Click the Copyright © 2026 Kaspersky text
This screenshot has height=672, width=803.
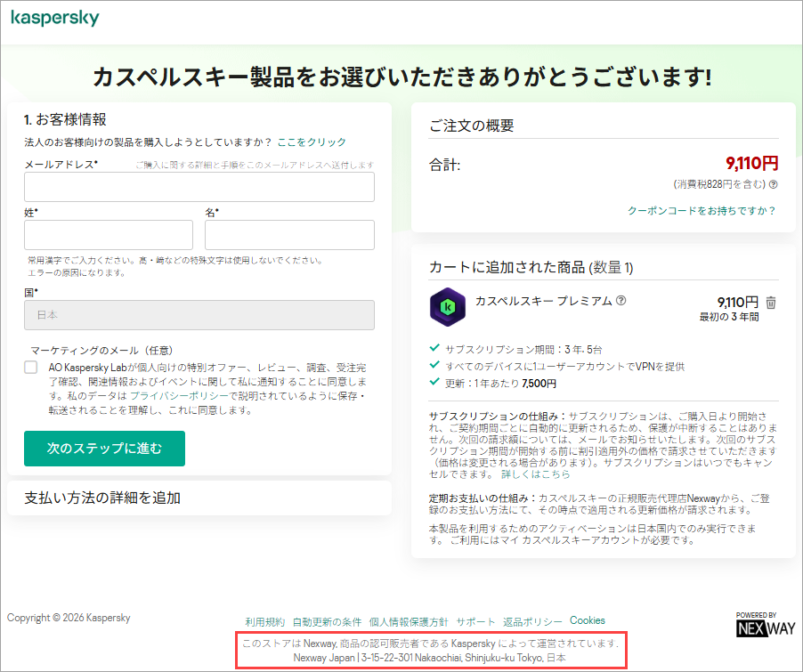point(69,618)
